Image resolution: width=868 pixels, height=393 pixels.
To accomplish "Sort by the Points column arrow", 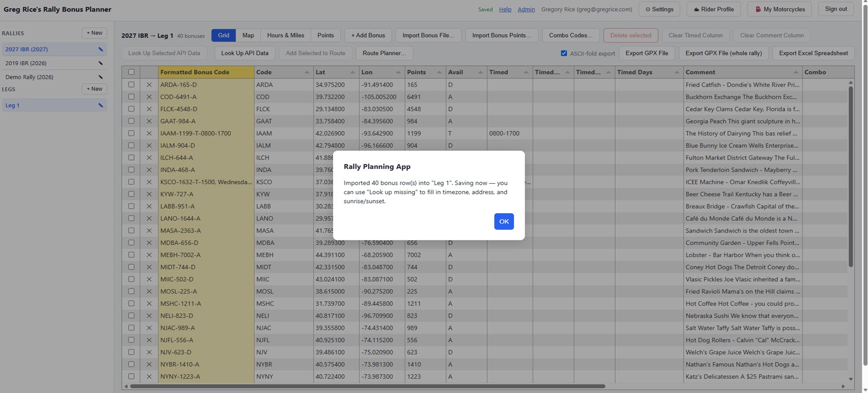I will [x=439, y=73].
